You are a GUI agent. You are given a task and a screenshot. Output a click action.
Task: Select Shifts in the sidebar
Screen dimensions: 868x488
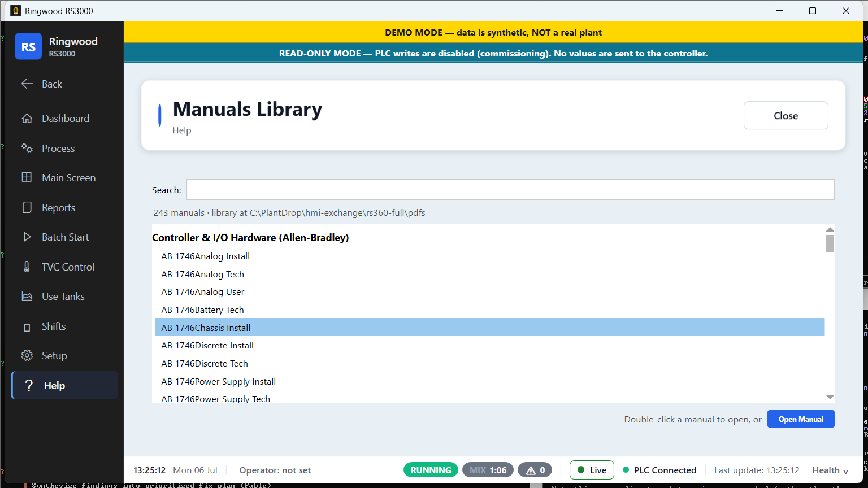point(64,326)
